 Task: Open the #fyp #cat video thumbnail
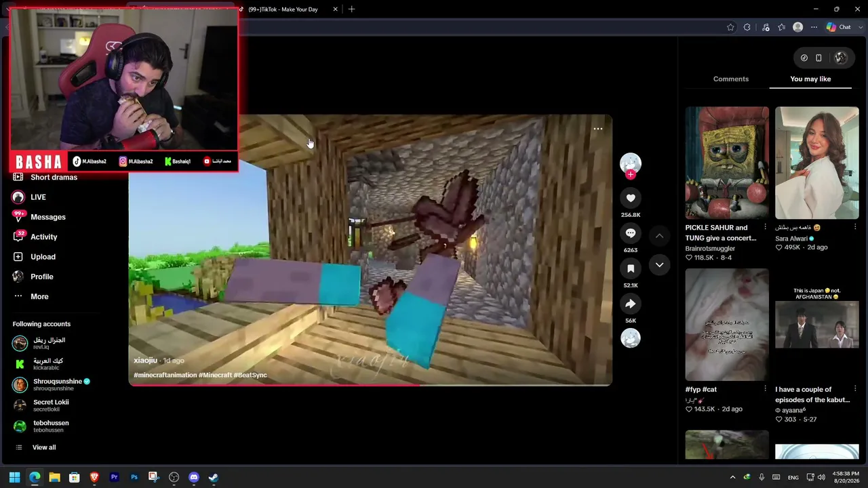(x=727, y=325)
